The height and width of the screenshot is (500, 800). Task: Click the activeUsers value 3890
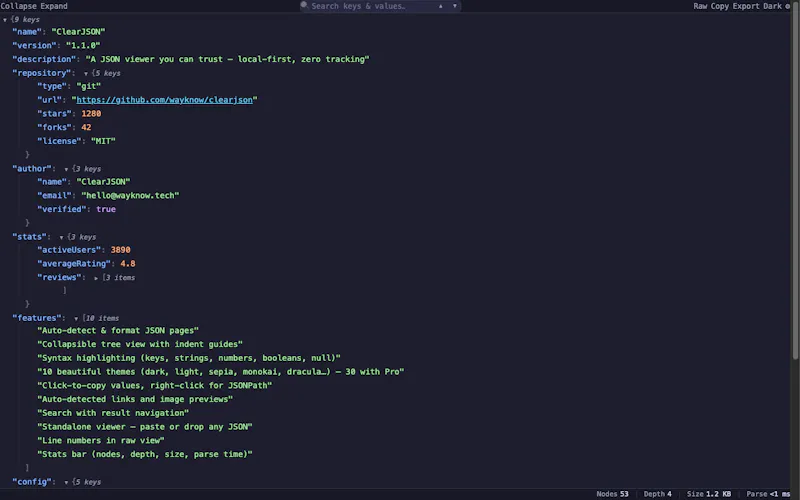[120, 250]
